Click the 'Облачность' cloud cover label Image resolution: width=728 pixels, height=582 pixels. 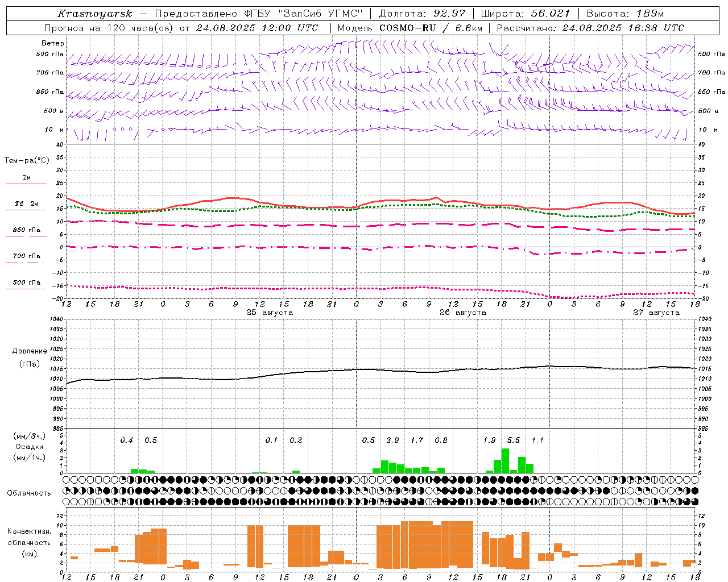pyautogui.click(x=29, y=493)
